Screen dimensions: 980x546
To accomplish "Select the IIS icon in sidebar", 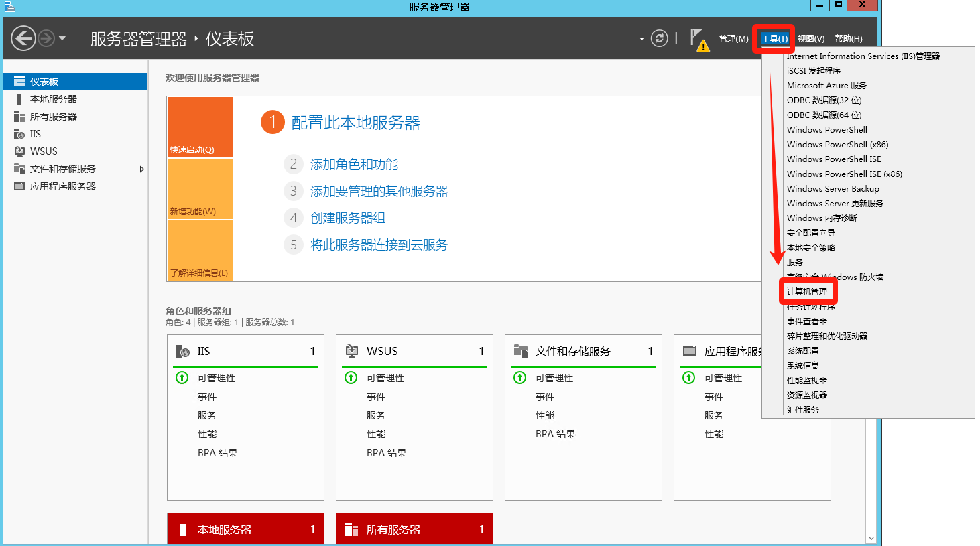I will point(19,134).
